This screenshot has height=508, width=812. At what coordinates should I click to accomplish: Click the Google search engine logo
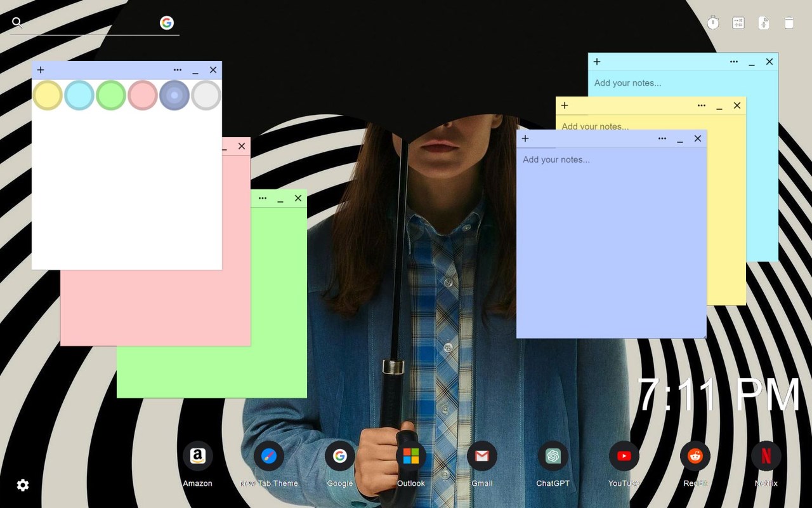(167, 23)
